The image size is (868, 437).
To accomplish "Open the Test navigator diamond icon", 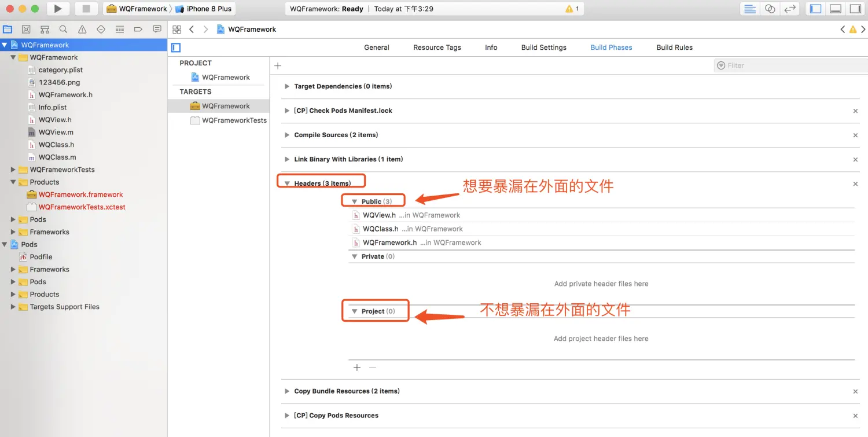I will pyautogui.click(x=101, y=29).
